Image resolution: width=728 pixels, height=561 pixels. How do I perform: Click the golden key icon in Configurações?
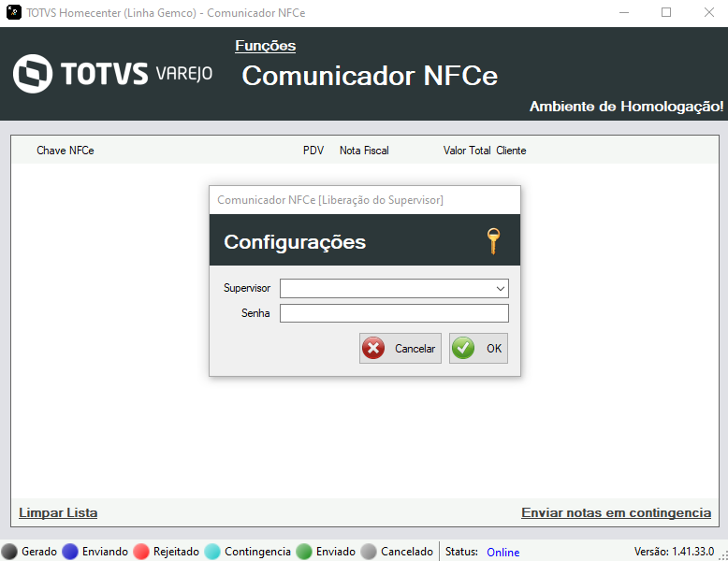point(493,241)
